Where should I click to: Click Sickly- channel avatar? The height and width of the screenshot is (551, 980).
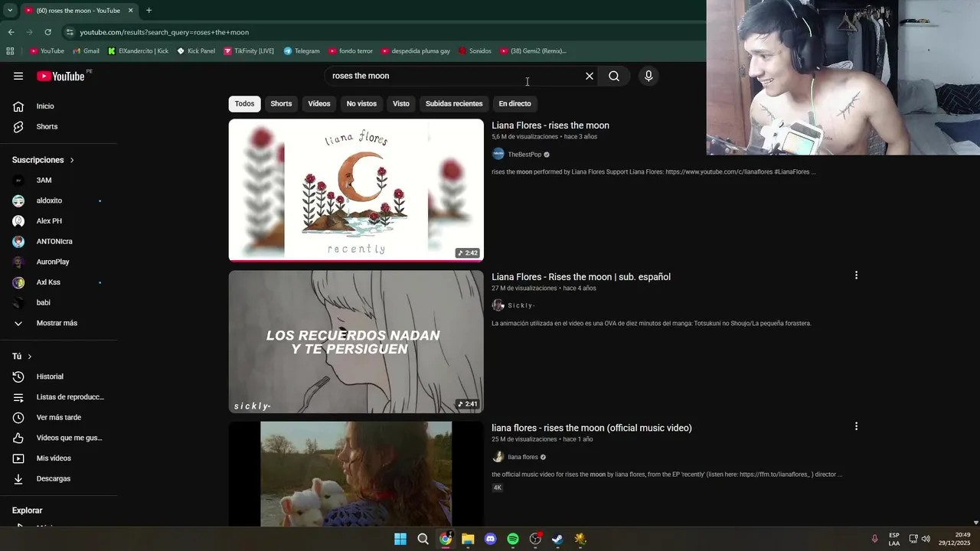[x=498, y=305]
